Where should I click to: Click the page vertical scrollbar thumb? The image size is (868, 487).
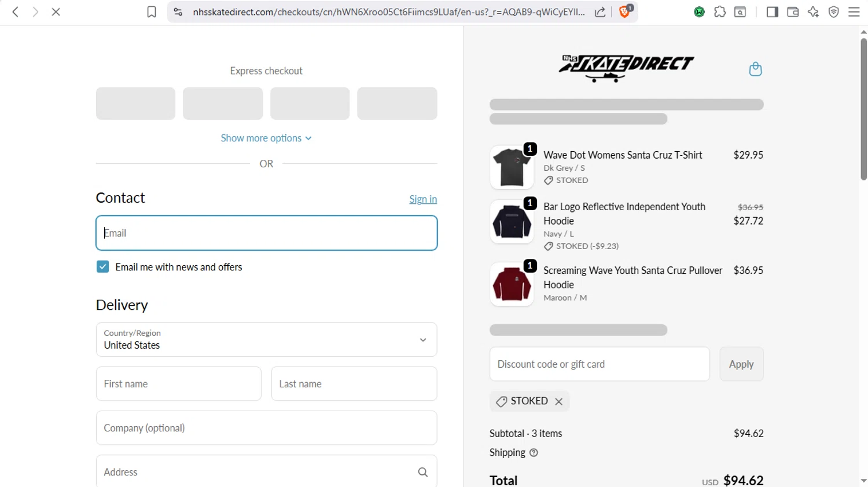pyautogui.click(x=863, y=109)
